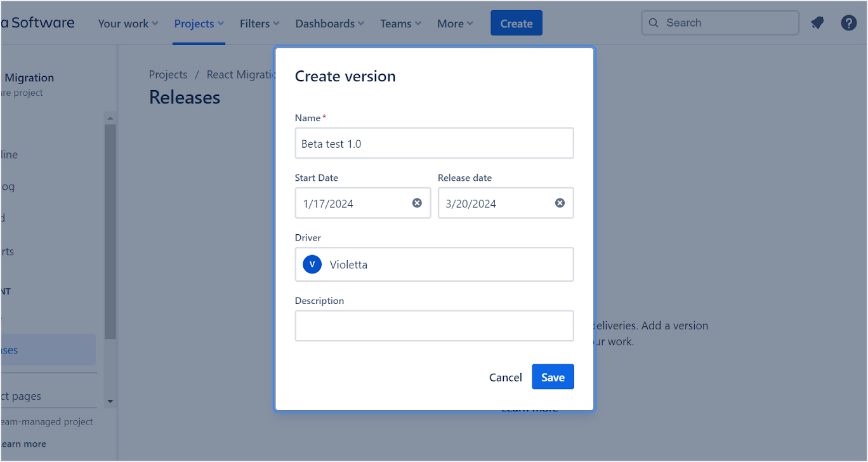Click into the Description text field
Screen dimensions: 868x462
pos(434,326)
